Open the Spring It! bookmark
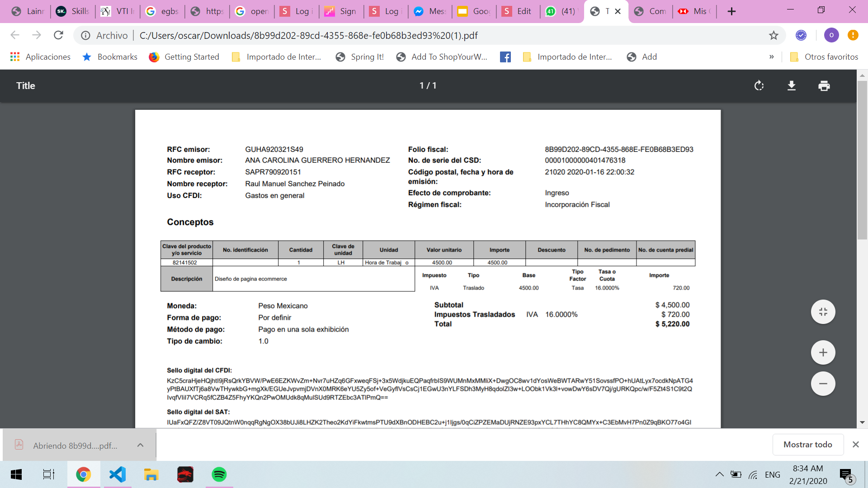This screenshot has height=488, width=868. pos(360,57)
